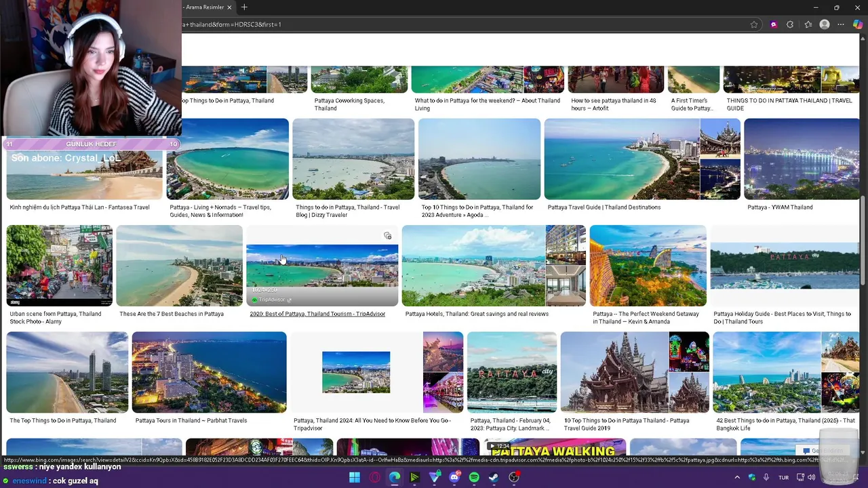Open Edge Settings and more menu
Image resolution: width=868 pixels, height=488 pixels.
pyautogui.click(x=841, y=24)
